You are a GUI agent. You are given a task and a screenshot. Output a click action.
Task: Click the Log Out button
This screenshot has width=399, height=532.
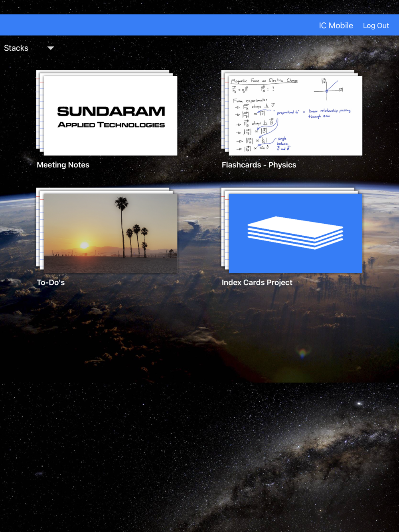pos(376,26)
